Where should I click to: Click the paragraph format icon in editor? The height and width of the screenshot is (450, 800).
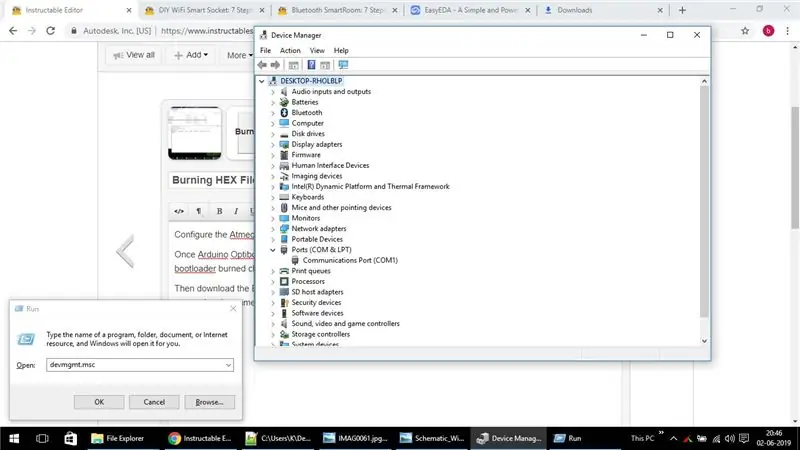198,211
